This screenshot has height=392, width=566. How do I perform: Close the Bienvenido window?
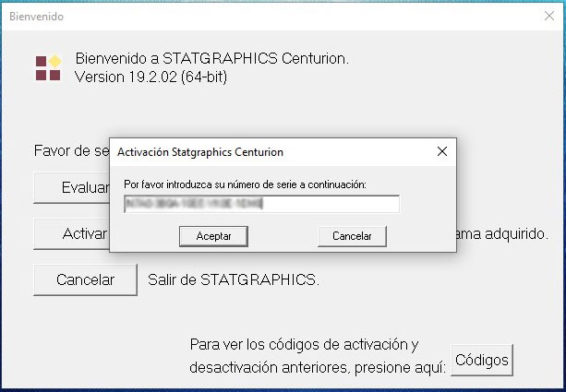(548, 15)
